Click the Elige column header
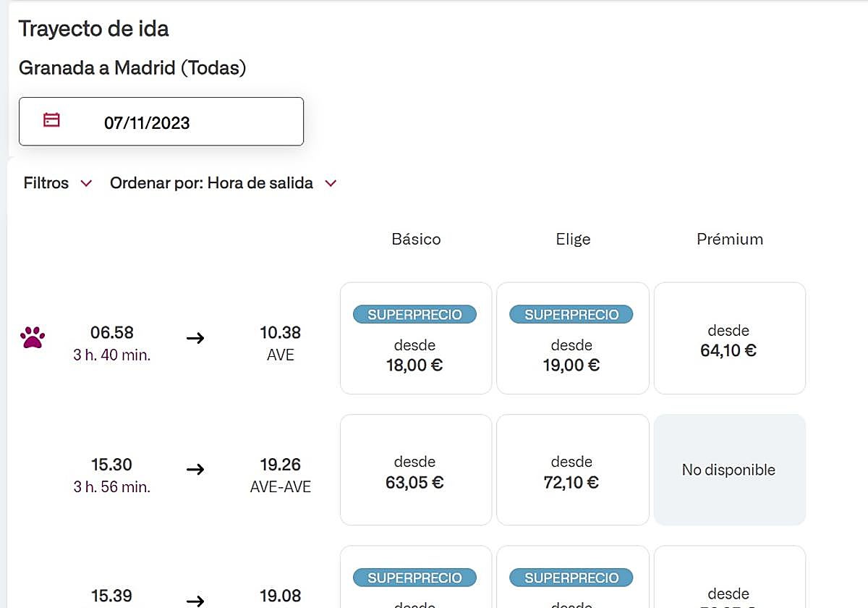This screenshot has width=868, height=608. click(573, 239)
